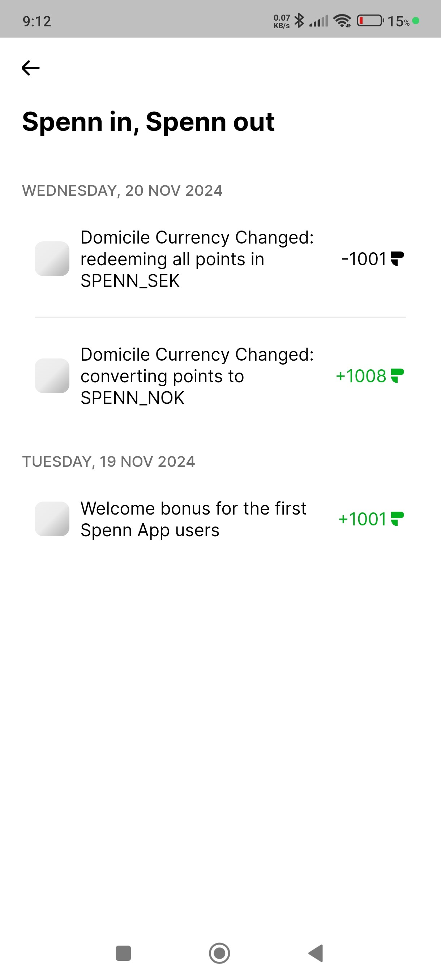The image size is (441, 980).
Task: Open the converting points to SPENN_NOK transaction
Action: click(x=197, y=376)
